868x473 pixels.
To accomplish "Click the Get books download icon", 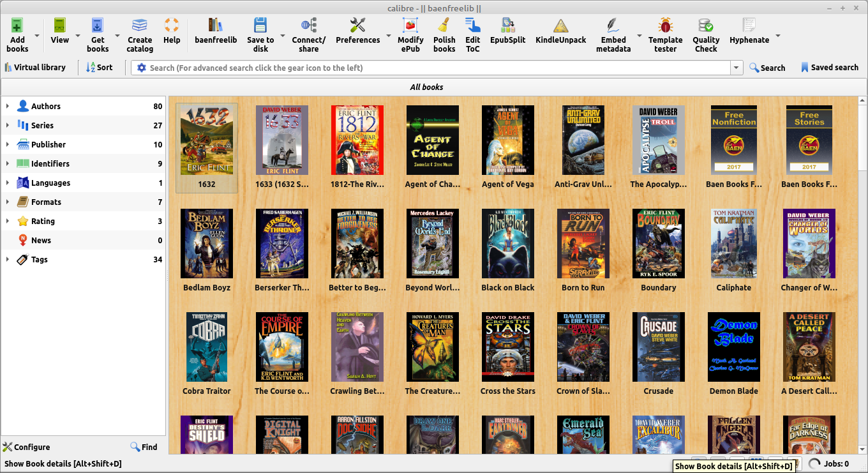I will (x=98, y=26).
